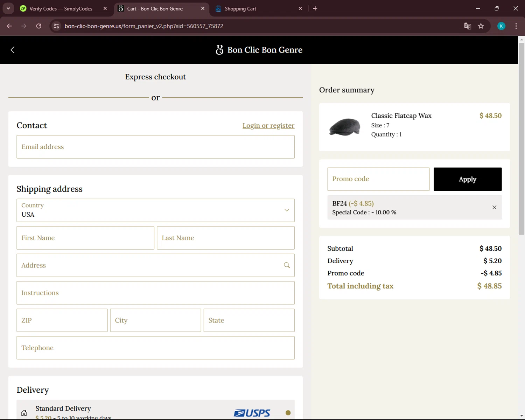Click the Bon Clic Bon Genre logo

tap(259, 50)
